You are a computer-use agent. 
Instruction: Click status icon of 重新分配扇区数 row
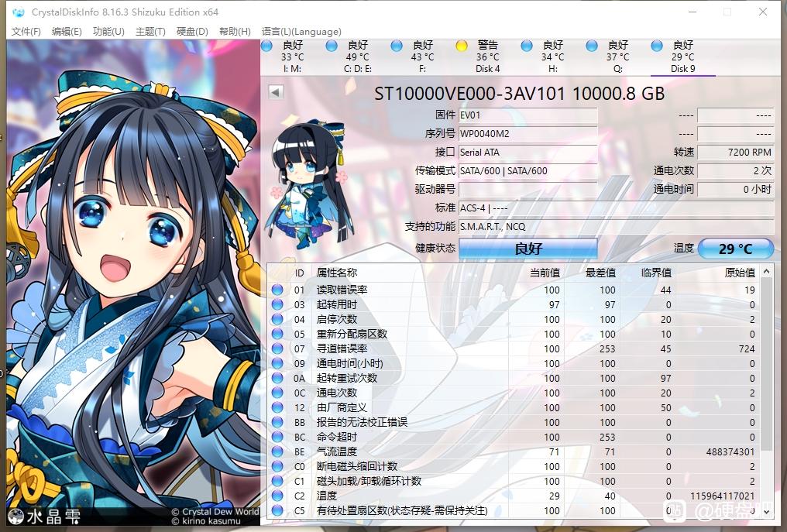pos(277,334)
